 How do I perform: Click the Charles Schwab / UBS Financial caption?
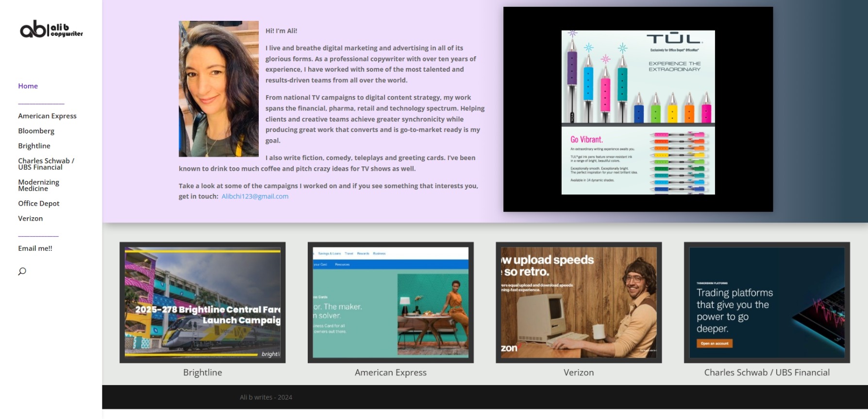click(767, 372)
